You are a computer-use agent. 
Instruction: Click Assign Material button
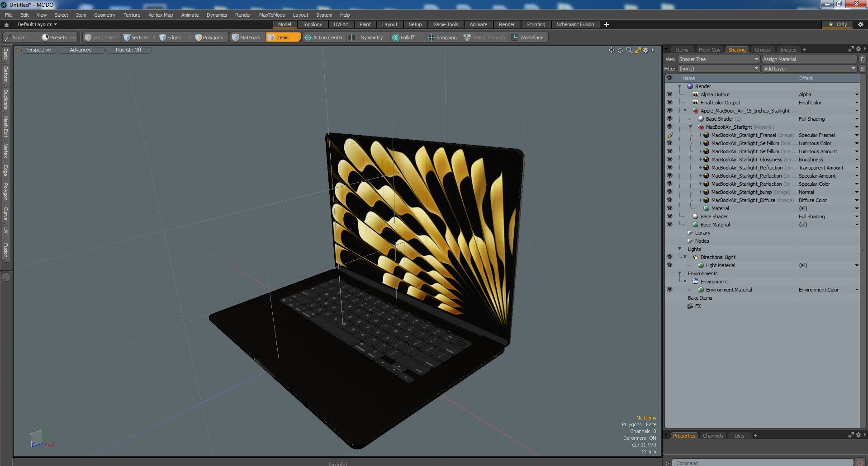pyautogui.click(x=809, y=59)
